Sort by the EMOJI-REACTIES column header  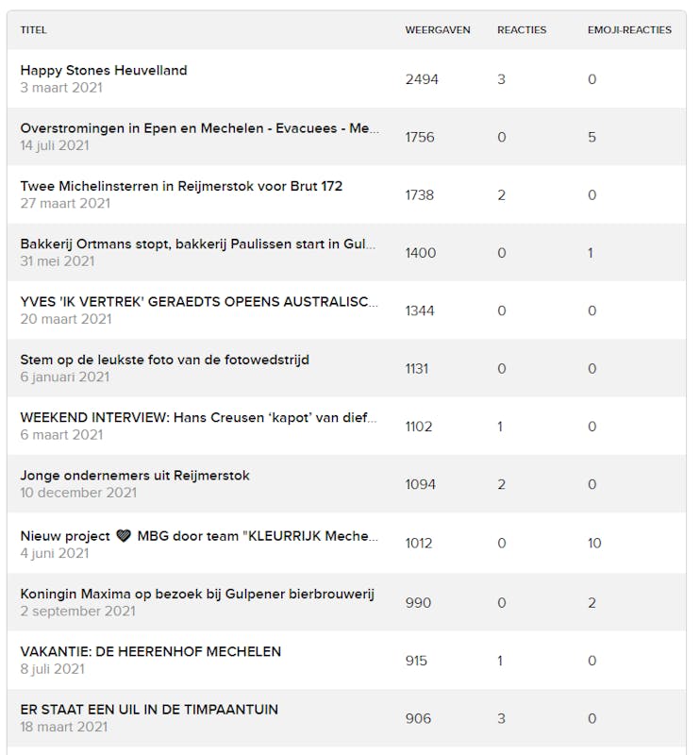tap(629, 30)
